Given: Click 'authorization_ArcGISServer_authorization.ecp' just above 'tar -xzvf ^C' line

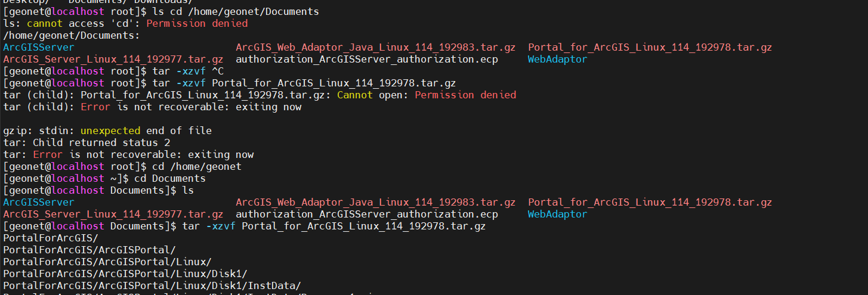Looking at the screenshot, I should (x=367, y=59).
